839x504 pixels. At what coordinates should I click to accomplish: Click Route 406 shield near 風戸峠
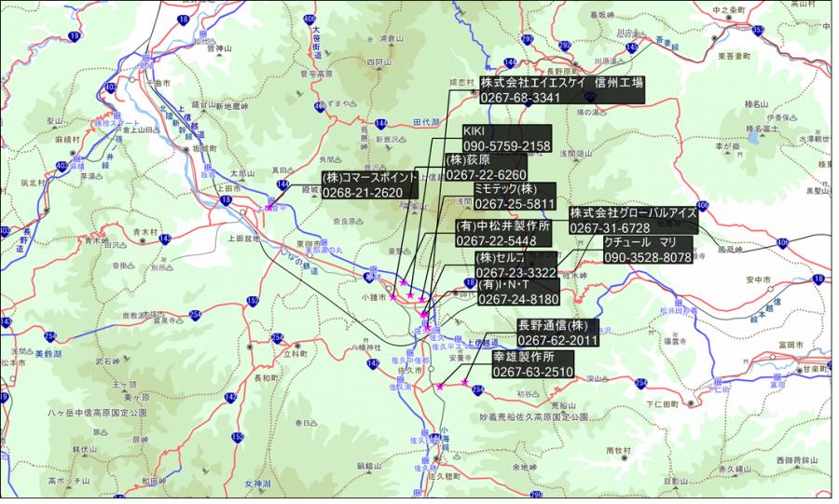click(x=783, y=244)
